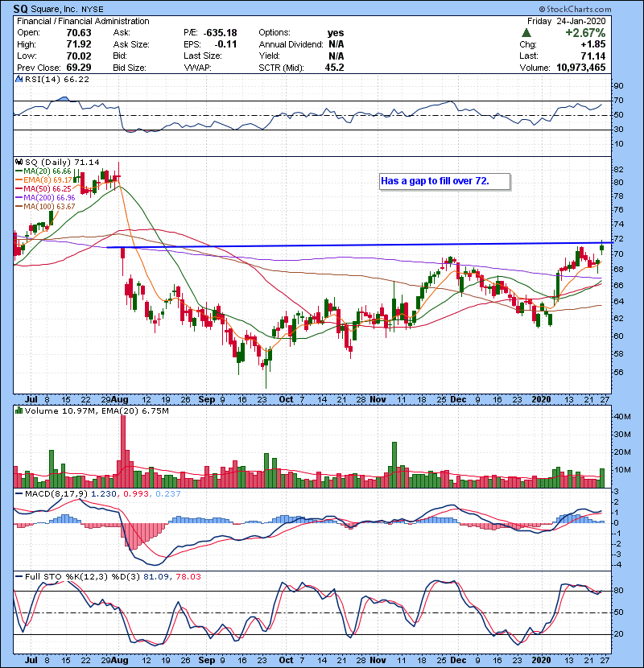Click the MA(20) 66.66 legend entry

point(43,171)
